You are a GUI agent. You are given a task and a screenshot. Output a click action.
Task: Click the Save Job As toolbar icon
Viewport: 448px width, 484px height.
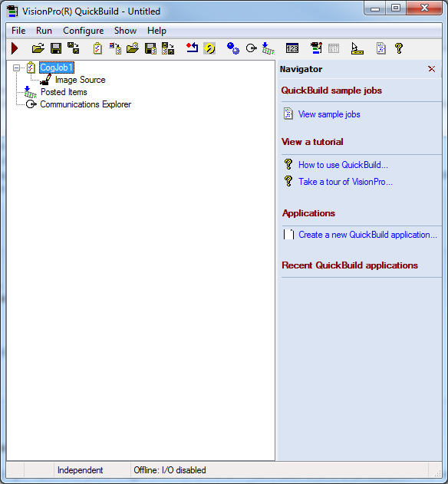tap(168, 48)
